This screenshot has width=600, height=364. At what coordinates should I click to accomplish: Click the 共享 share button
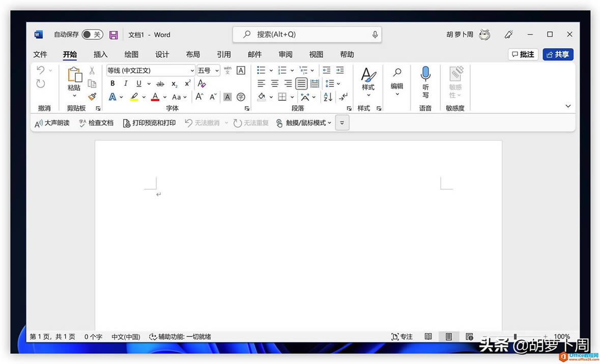[x=558, y=54]
